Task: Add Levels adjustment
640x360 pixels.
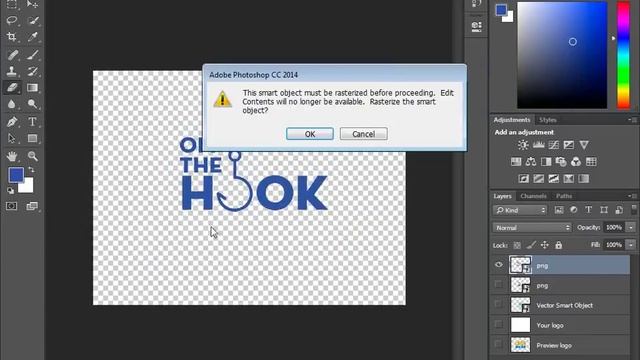Action: point(538,145)
